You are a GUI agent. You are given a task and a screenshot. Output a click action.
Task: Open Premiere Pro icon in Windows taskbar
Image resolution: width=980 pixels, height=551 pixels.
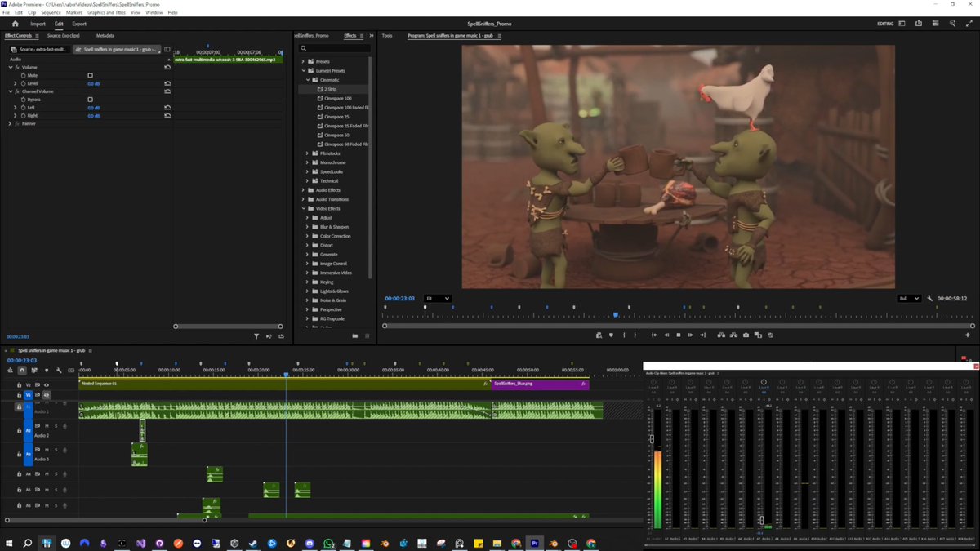coord(535,543)
